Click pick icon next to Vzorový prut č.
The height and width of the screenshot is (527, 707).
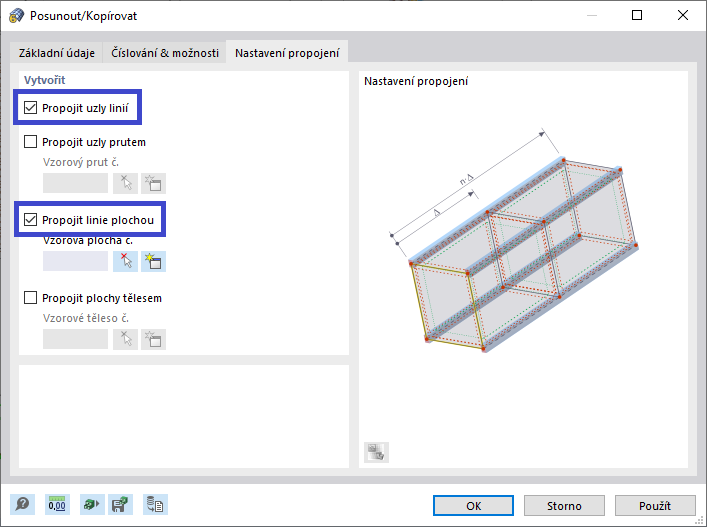point(125,183)
